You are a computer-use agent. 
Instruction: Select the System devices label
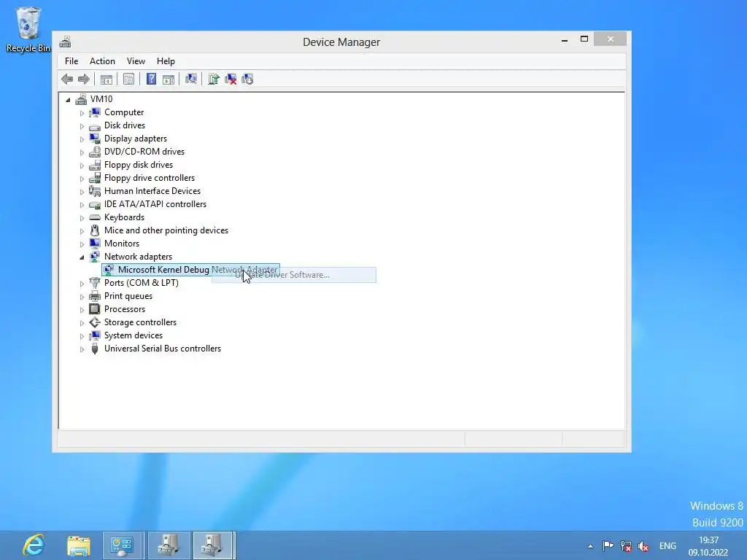133,335
